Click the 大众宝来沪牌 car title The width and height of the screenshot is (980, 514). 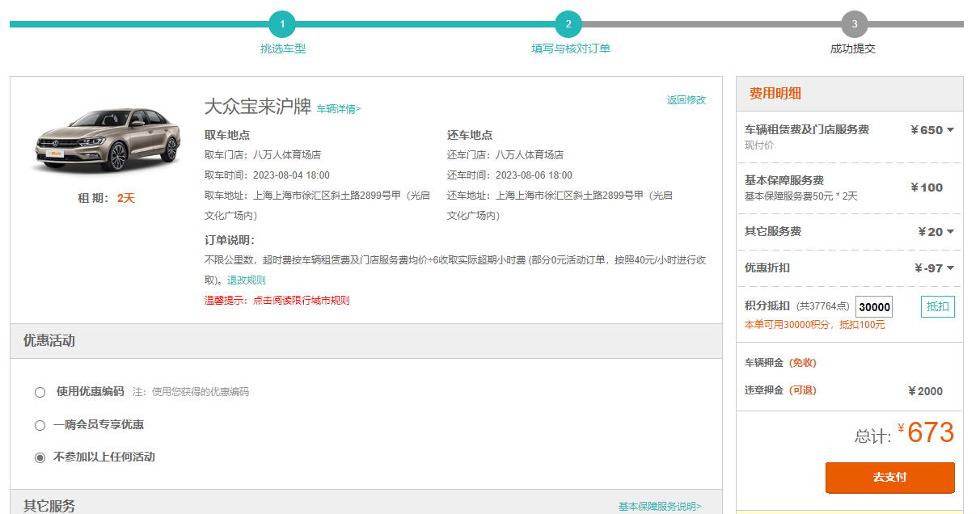258,107
